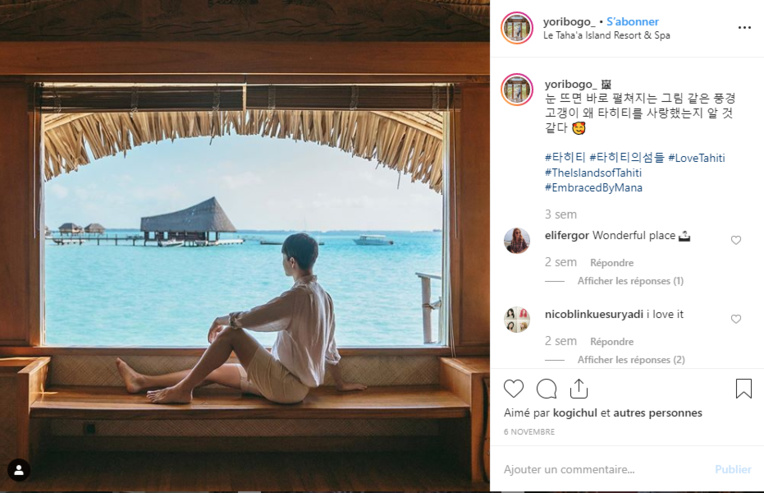
Task: Click the tagged people icon on photo
Action: [x=18, y=469]
